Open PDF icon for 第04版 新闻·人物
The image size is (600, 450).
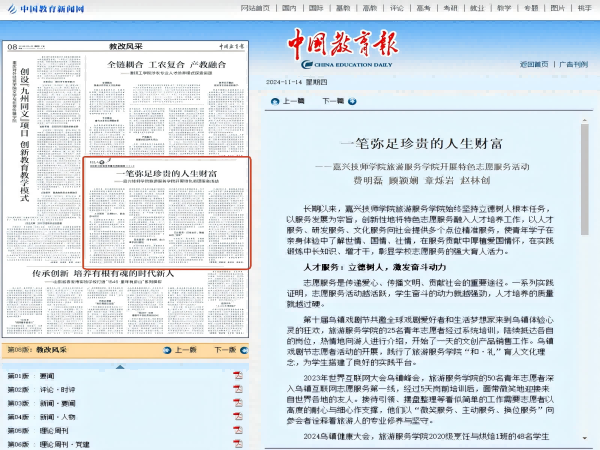click(238, 416)
